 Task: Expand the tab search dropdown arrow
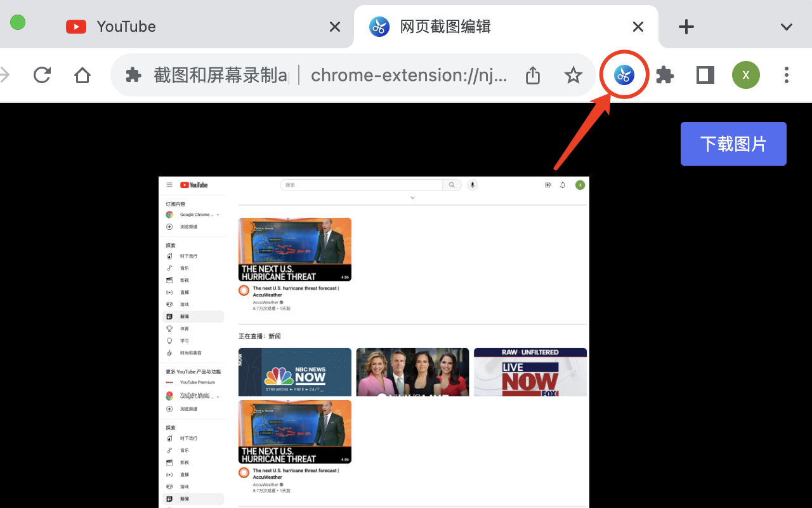tap(787, 27)
